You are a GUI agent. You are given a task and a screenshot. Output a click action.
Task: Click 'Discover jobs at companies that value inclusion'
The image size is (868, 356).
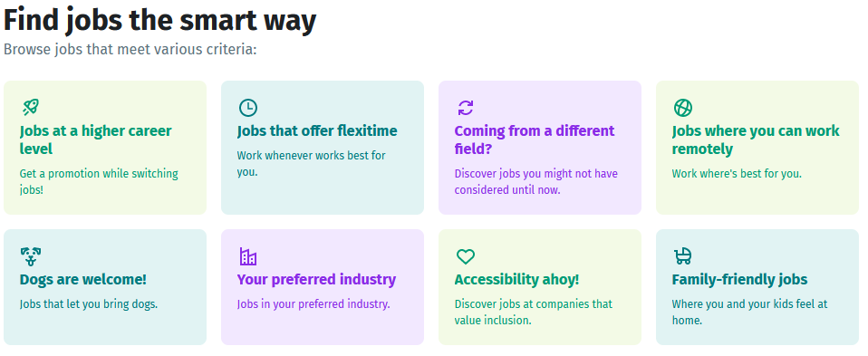coord(534,313)
